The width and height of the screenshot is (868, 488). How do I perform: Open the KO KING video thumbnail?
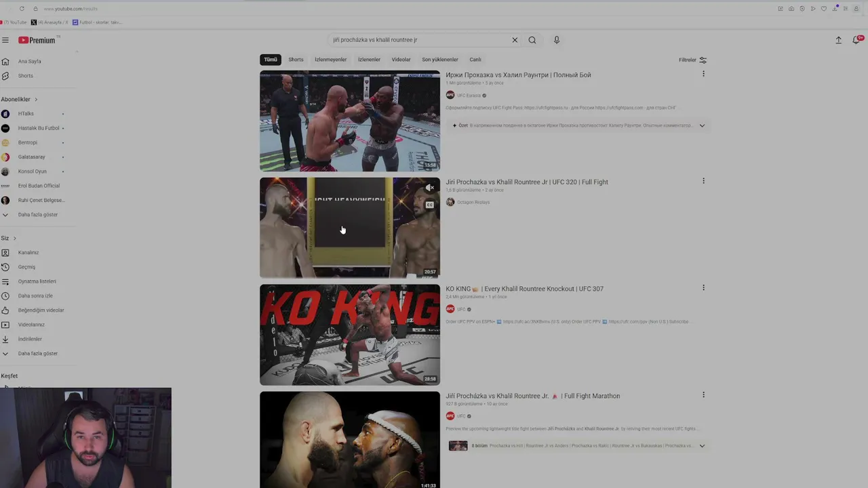pyautogui.click(x=350, y=335)
